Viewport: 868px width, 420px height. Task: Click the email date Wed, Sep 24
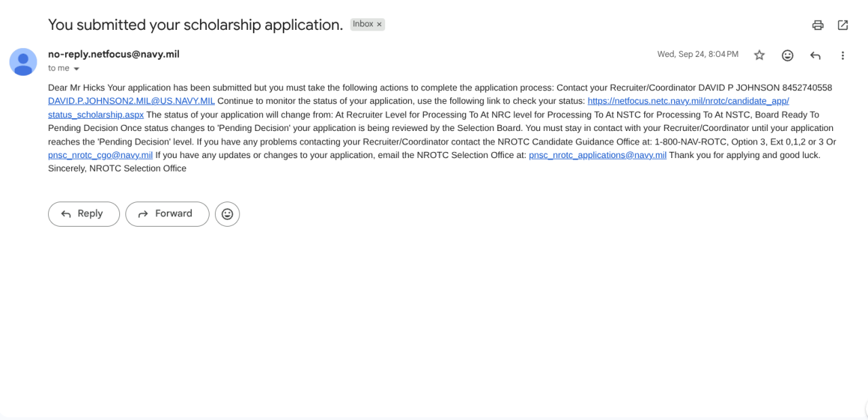pyautogui.click(x=697, y=54)
